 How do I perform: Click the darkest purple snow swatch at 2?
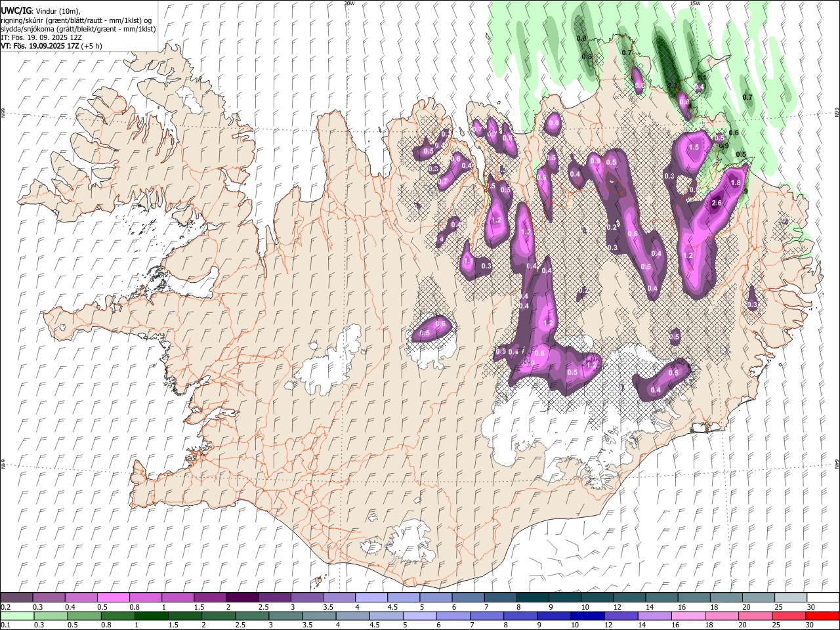[x=241, y=597]
